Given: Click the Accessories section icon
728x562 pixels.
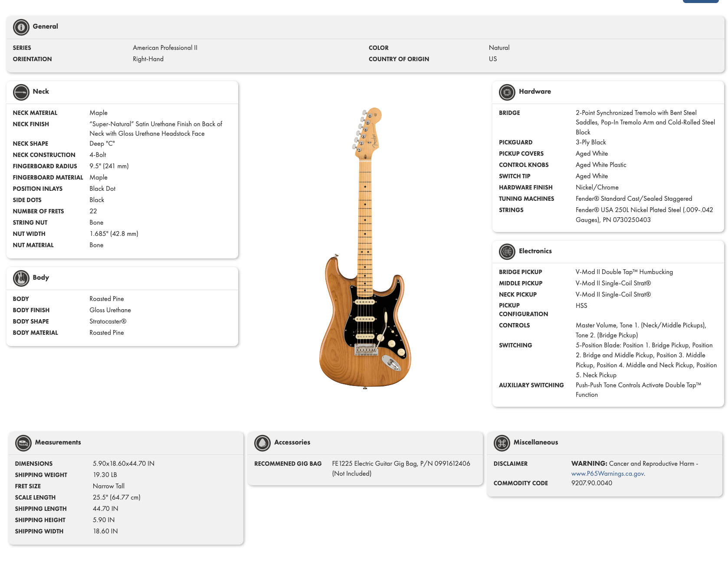Looking at the screenshot, I should [x=262, y=443].
